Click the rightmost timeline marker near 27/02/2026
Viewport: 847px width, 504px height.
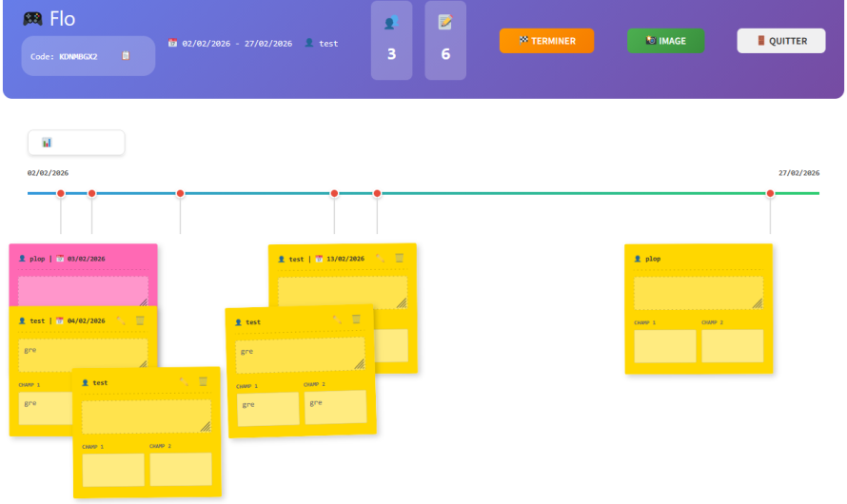coord(770,194)
